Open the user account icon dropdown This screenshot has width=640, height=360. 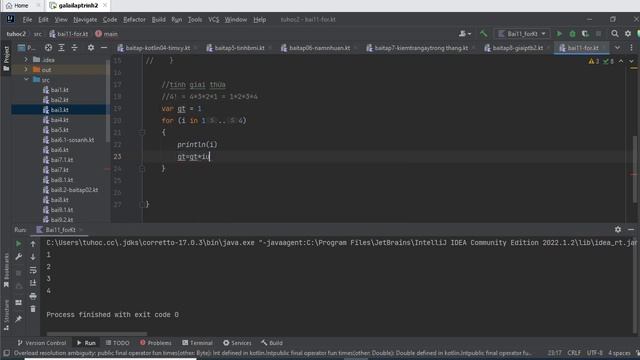tap(464, 33)
